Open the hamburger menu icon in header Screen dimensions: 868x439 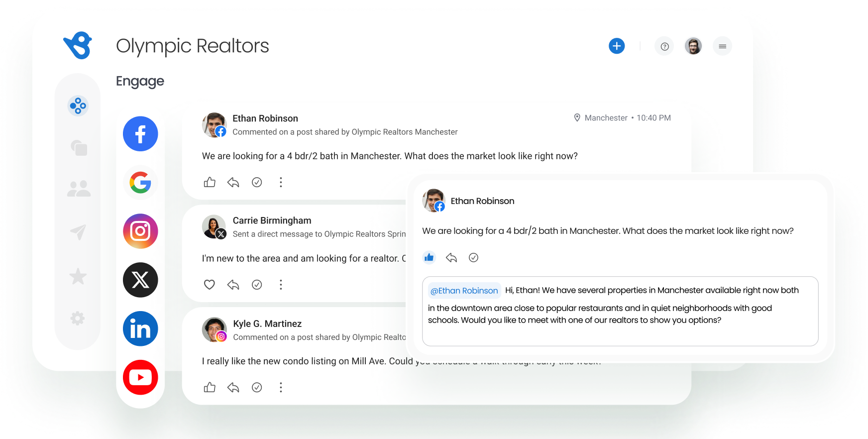[x=722, y=46]
